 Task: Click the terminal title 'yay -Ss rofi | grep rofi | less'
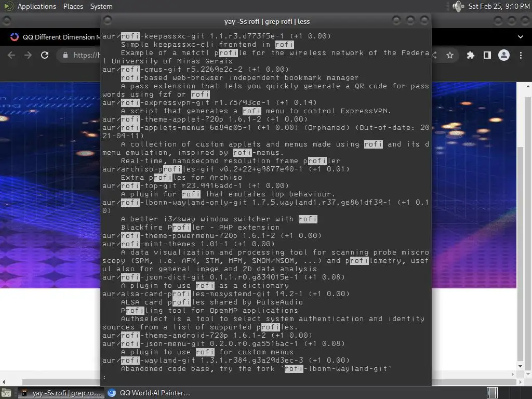pos(267,21)
